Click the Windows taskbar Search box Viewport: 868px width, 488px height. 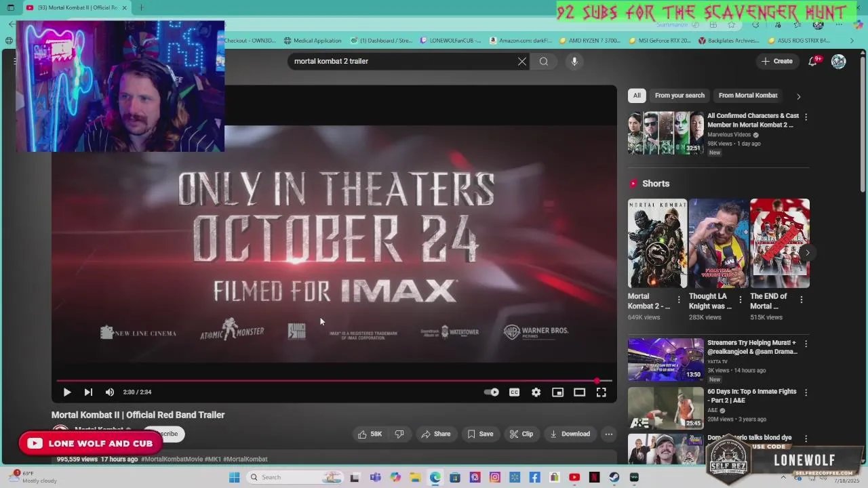click(295, 477)
